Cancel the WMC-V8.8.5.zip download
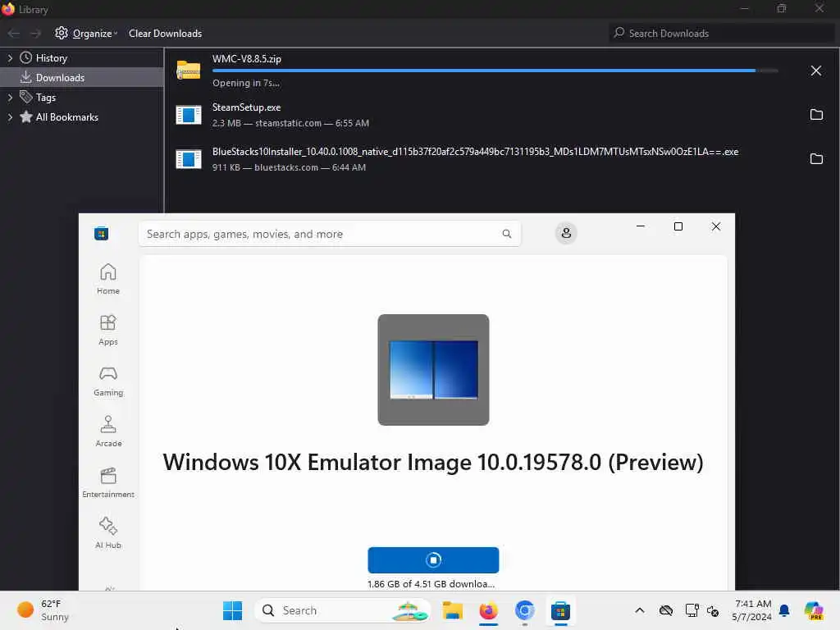This screenshot has height=630, width=840. 816,71
